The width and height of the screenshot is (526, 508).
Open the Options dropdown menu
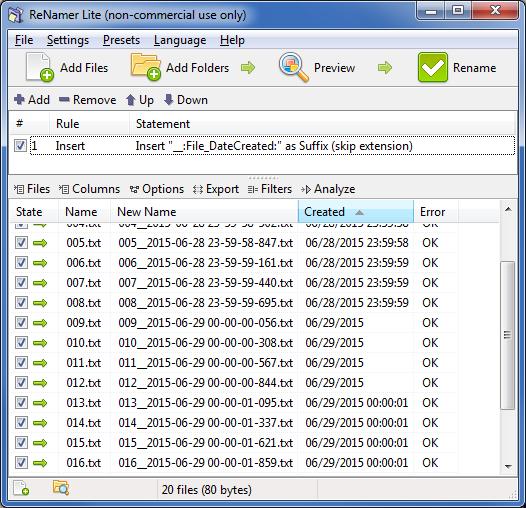[157, 189]
